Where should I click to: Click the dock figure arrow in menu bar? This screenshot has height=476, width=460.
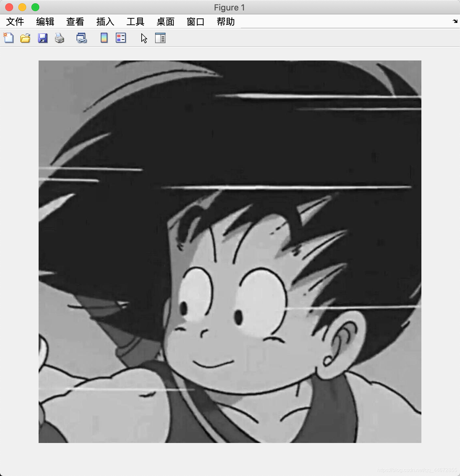(x=455, y=21)
